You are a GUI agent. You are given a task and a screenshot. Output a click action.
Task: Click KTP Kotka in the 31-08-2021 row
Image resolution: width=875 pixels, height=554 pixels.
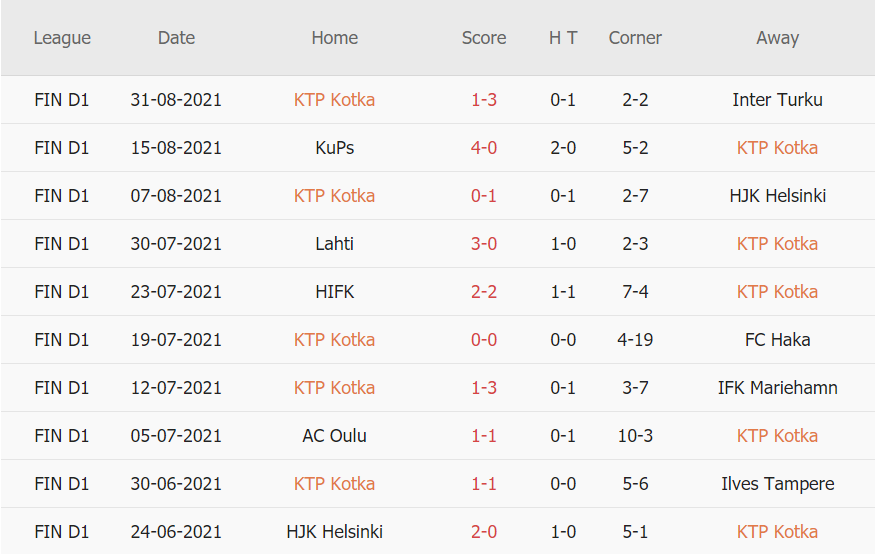coord(334,100)
